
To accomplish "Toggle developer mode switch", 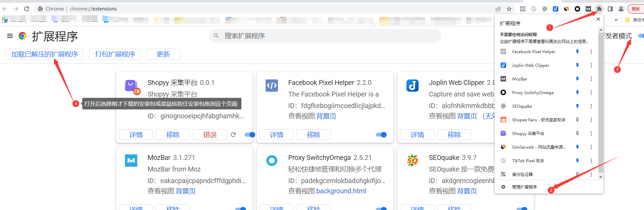I will coord(641,36).
